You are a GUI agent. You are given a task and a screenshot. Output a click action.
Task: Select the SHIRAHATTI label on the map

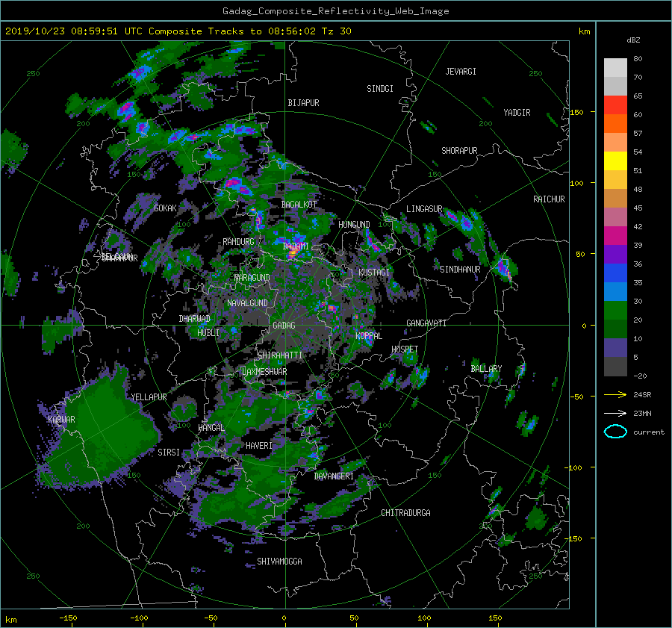click(x=280, y=355)
